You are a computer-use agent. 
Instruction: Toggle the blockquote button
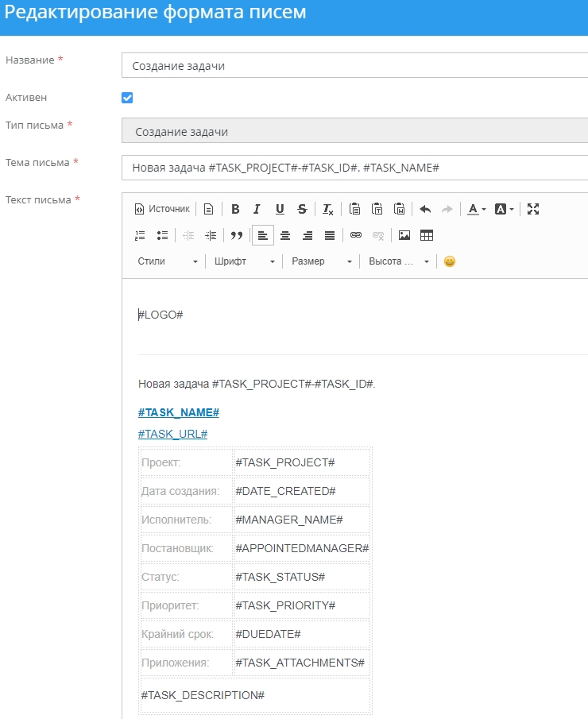pyautogui.click(x=236, y=235)
